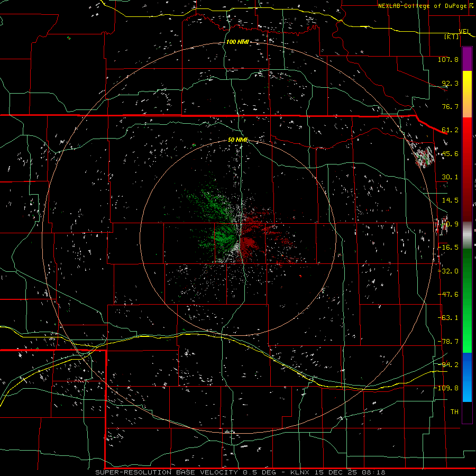
Task: Select the 92.3 scale value
Action: tap(450, 83)
